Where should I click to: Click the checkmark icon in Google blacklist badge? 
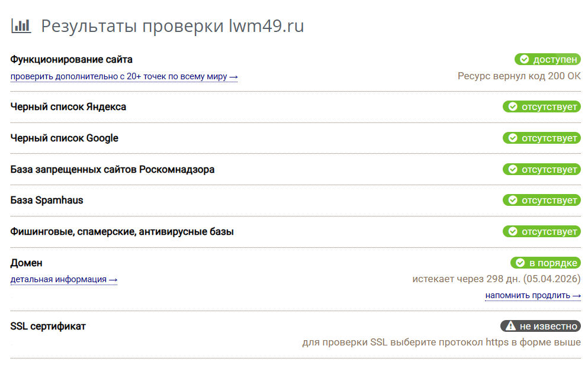click(513, 138)
